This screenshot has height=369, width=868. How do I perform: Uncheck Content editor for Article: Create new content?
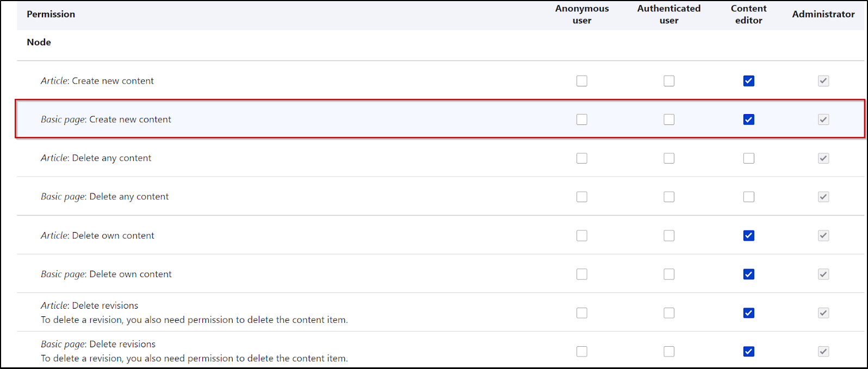(x=749, y=81)
